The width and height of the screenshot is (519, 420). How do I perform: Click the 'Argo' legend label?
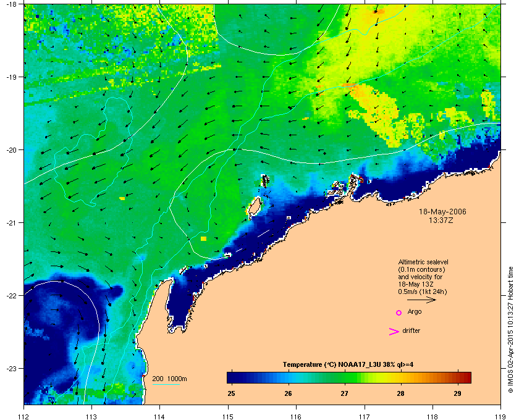click(x=415, y=312)
